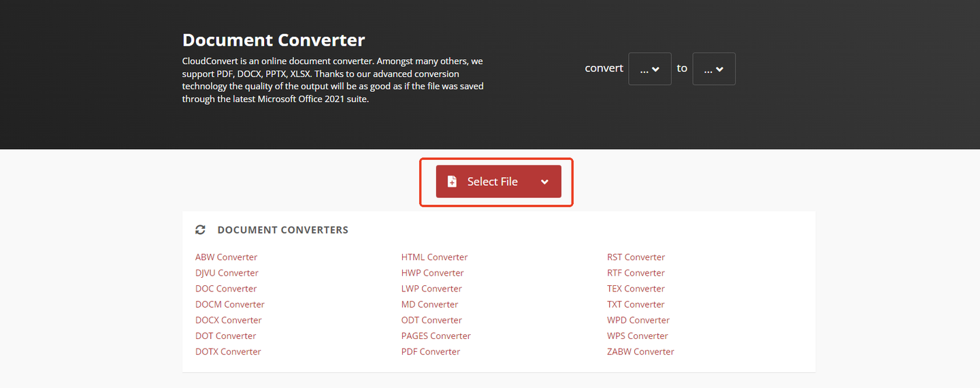Open the TEX Converter link
The width and height of the screenshot is (980, 388).
(636, 289)
